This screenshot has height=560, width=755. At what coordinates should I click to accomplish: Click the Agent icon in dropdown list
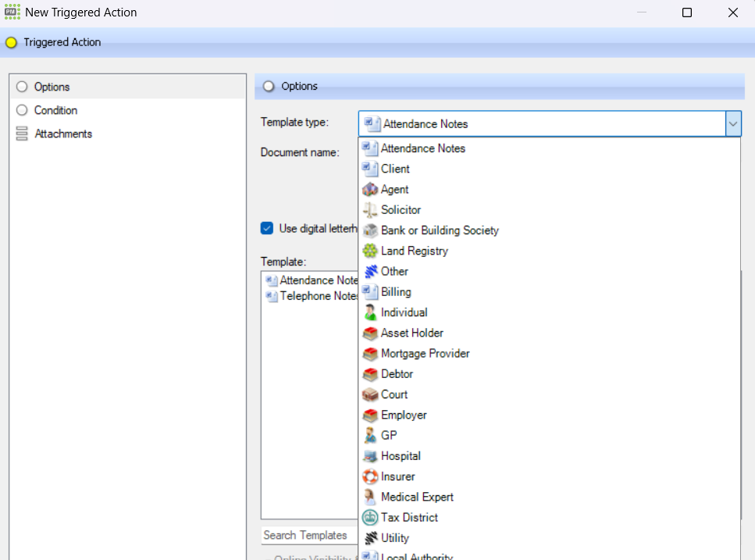(370, 190)
